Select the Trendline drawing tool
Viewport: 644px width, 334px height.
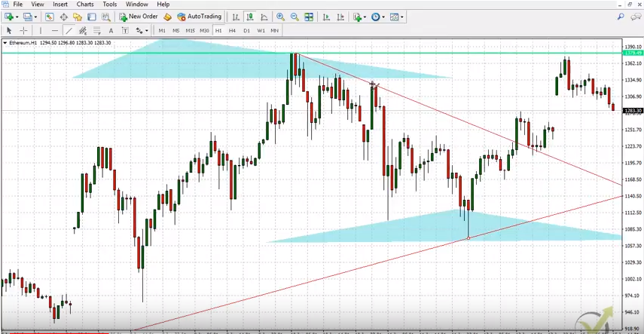pos(69,30)
